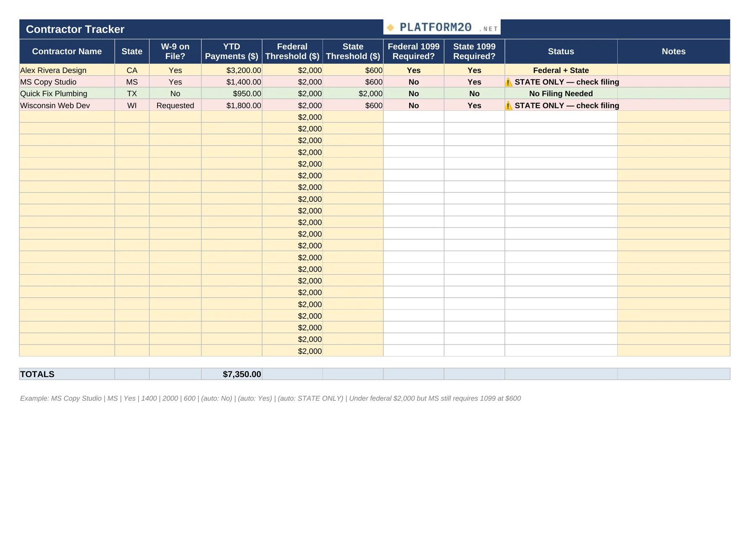This screenshot has width=756, height=534.
Task: Select the MS Copy Studio name cell
Action: click(67, 82)
